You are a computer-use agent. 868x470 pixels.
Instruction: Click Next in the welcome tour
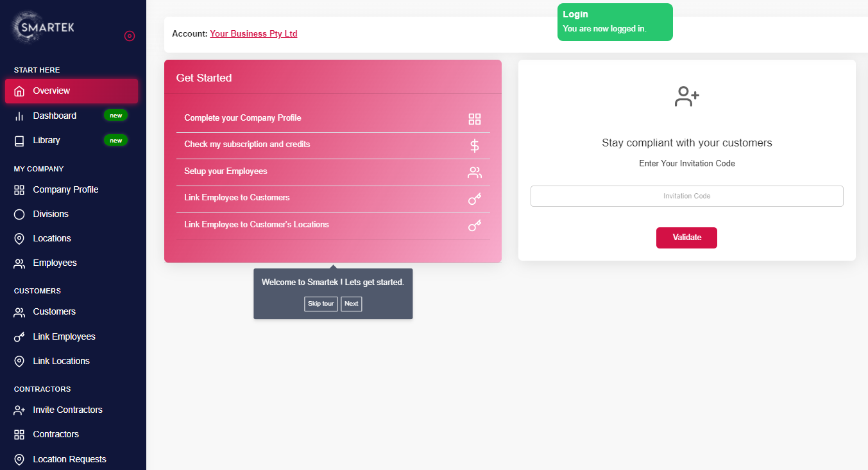tap(352, 304)
